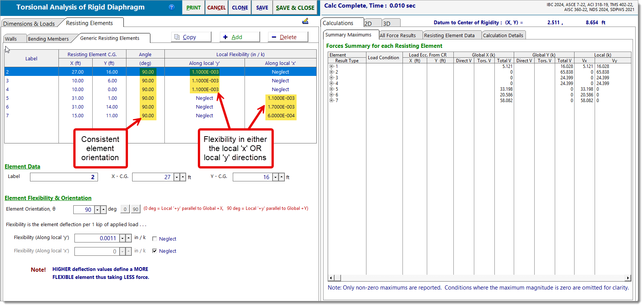644x307 pixels.
Task: Increment flexibility along local 'y' stepper
Action: coord(128,238)
